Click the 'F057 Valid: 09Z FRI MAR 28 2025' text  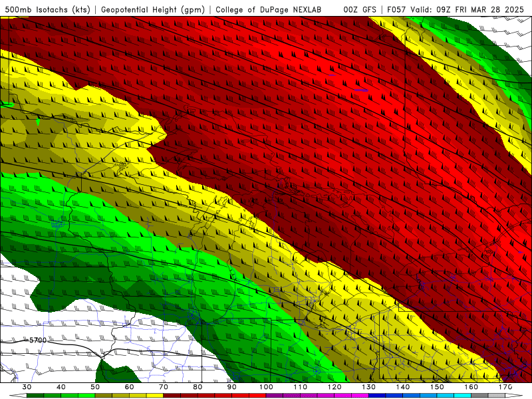pyautogui.click(x=456, y=9)
